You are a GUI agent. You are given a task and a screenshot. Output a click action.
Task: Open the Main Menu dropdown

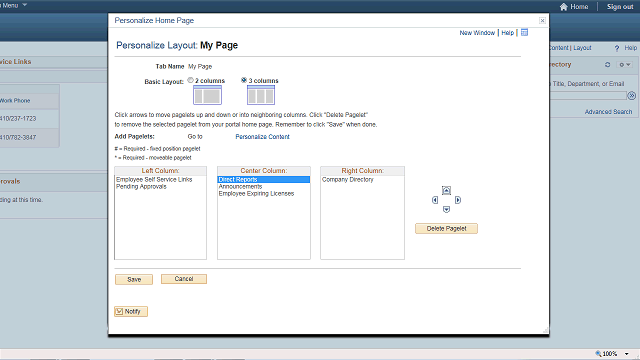(13, 5)
